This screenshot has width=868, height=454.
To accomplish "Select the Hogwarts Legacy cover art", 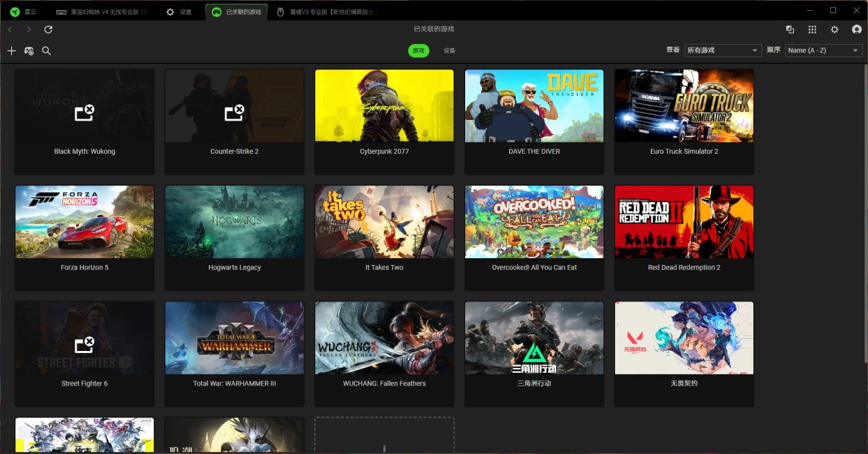I will tap(235, 222).
